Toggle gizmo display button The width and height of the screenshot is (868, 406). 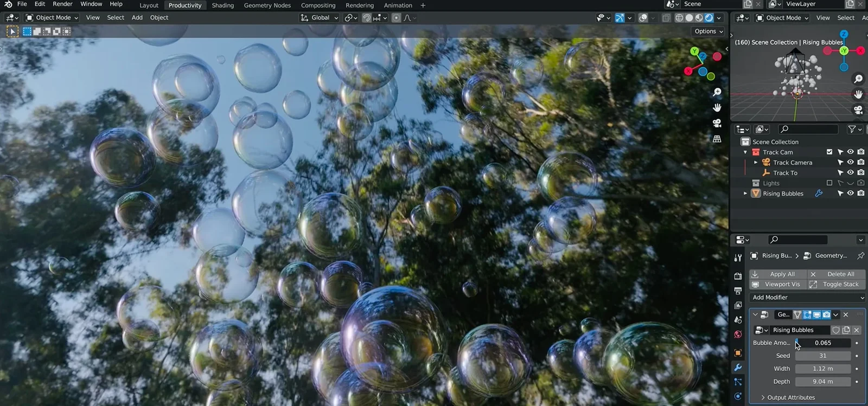coord(620,18)
